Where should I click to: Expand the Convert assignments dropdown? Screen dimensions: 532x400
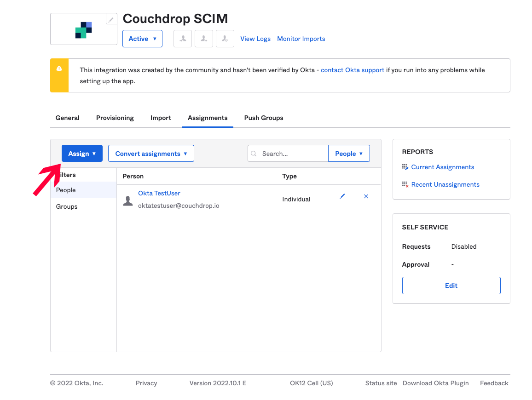(x=151, y=154)
